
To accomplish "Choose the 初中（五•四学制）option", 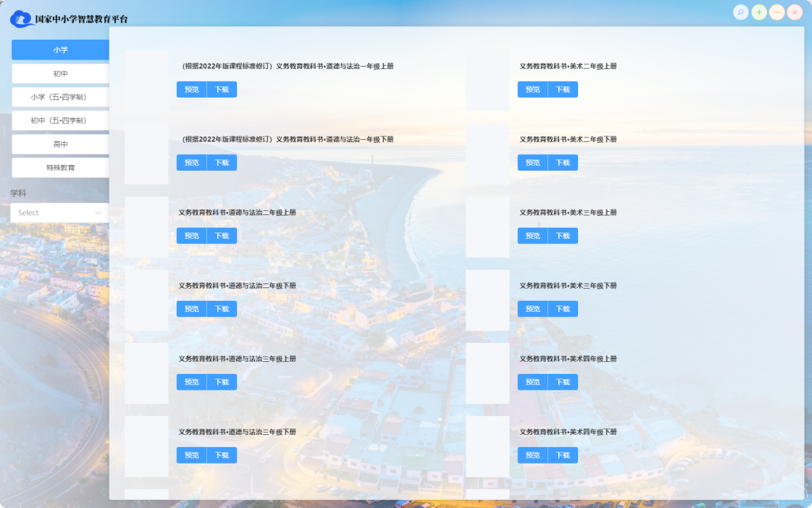I will [x=60, y=121].
